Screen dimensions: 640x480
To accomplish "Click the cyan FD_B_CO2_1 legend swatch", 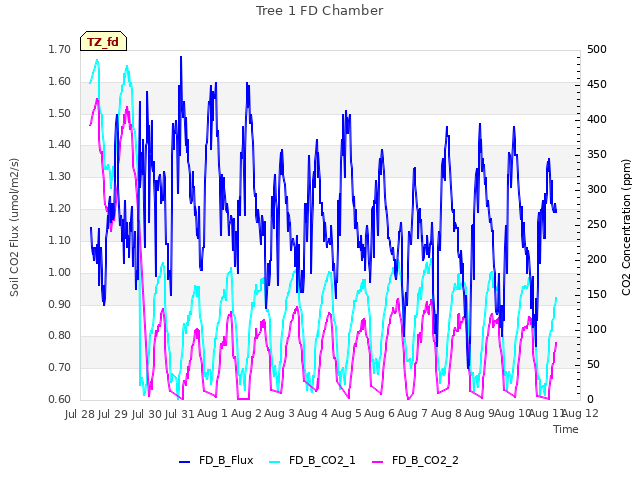I will [275, 462].
